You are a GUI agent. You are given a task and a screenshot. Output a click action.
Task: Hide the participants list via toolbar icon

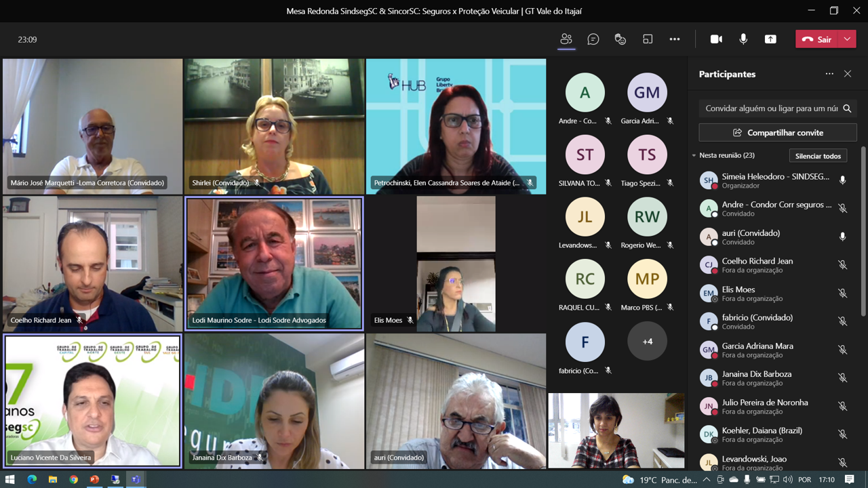[566, 39]
